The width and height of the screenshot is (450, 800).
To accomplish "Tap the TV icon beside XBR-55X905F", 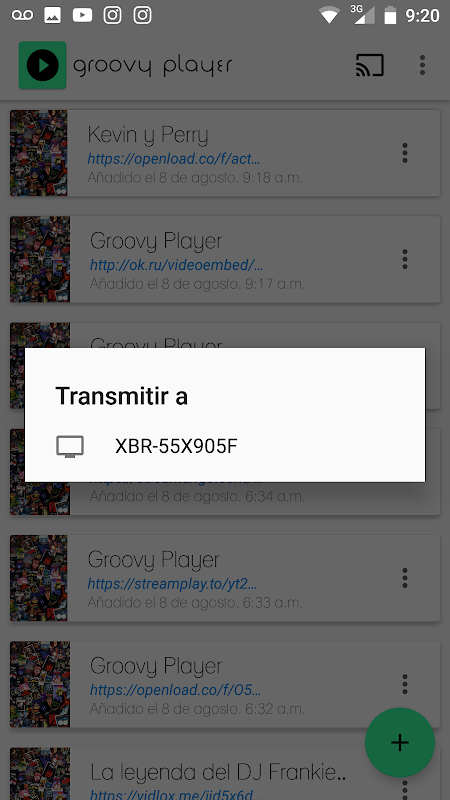I will (x=70, y=446).
